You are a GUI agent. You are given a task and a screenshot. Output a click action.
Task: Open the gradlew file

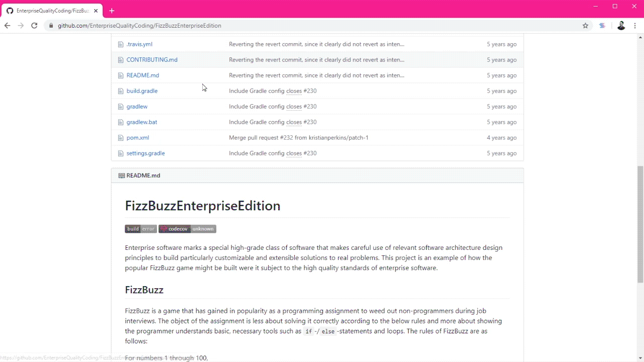137,107
